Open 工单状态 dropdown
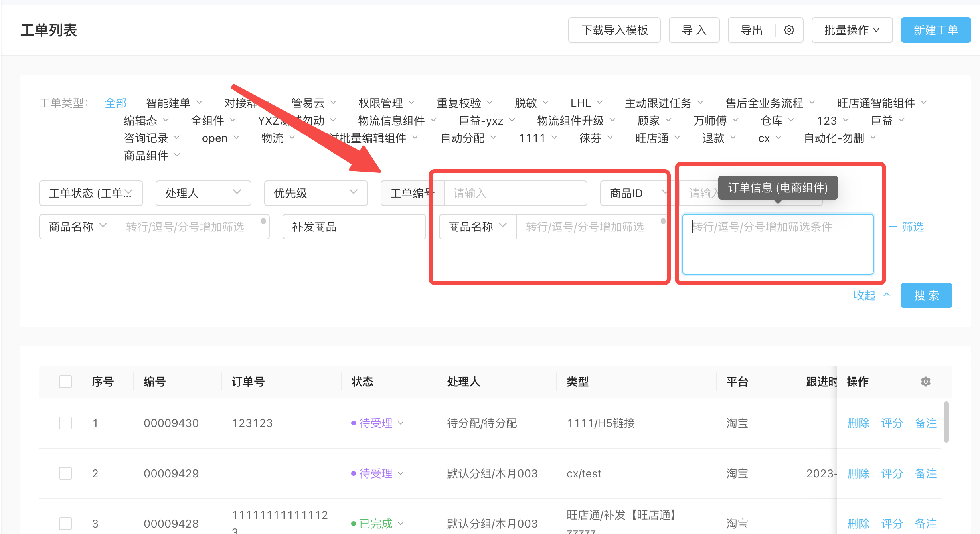 click(x=91, y=193)
